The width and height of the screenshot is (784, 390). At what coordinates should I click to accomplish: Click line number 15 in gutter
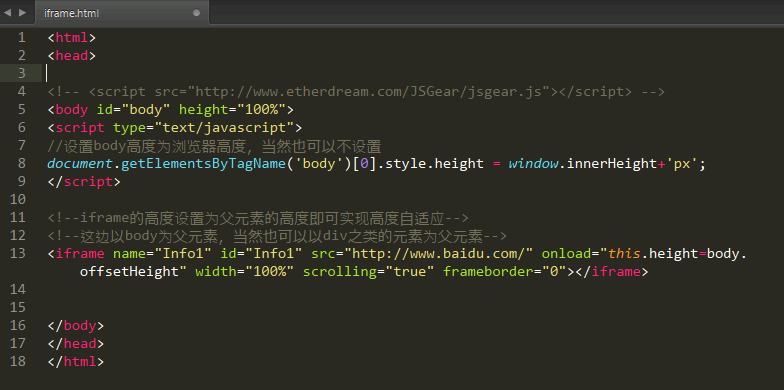coord(18,308)
